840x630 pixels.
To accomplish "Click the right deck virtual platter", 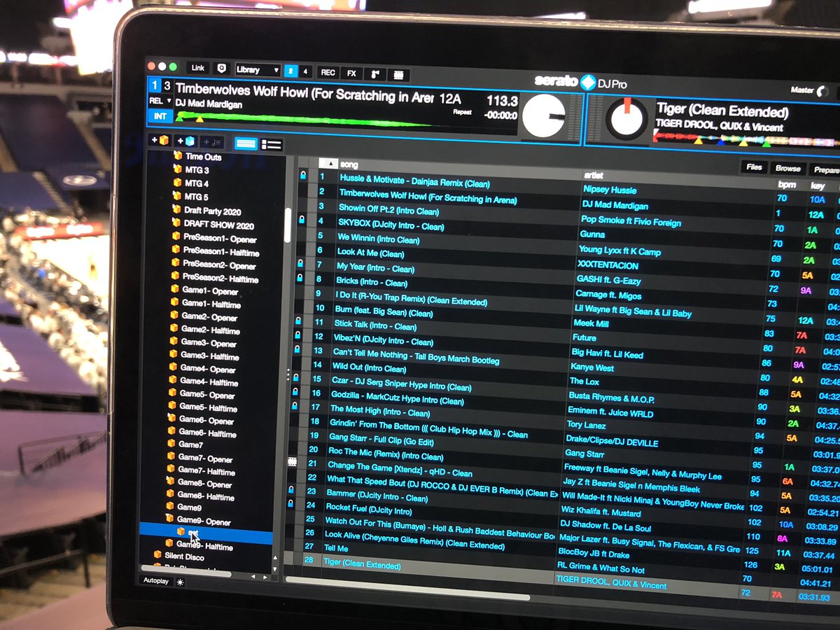I will 627,119.
